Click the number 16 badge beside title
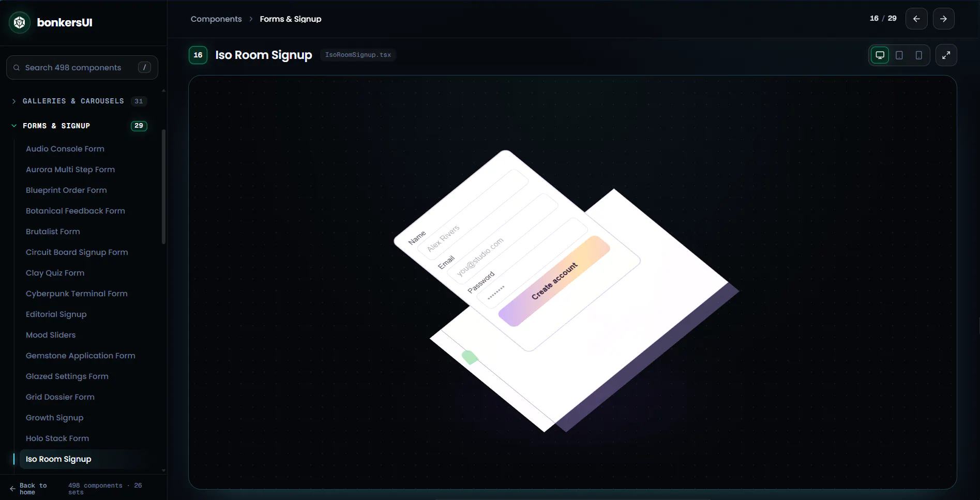The width and height of the screenshot is (980, 500). click(x=198, y=55)
